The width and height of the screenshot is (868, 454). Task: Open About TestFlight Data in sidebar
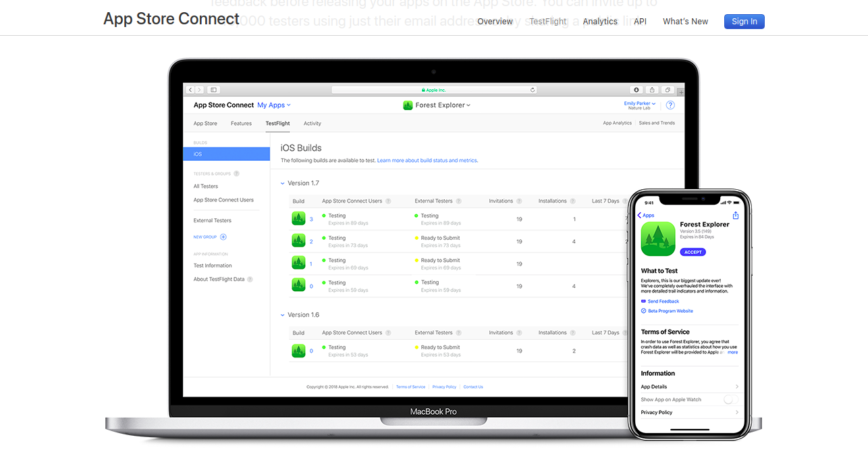pos(219,279)
